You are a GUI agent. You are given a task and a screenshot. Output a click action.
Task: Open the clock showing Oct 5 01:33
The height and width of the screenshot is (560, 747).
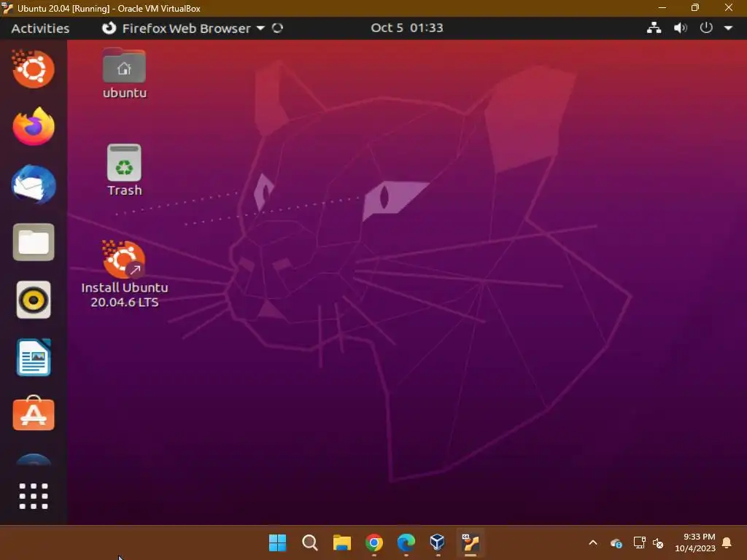pyautogui.click(x=407, y=28)
